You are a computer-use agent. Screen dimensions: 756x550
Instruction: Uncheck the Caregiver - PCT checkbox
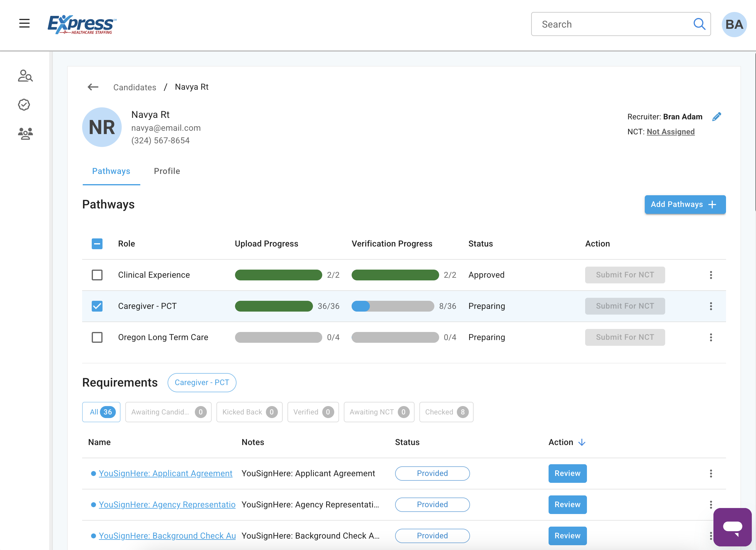[97, 306]
